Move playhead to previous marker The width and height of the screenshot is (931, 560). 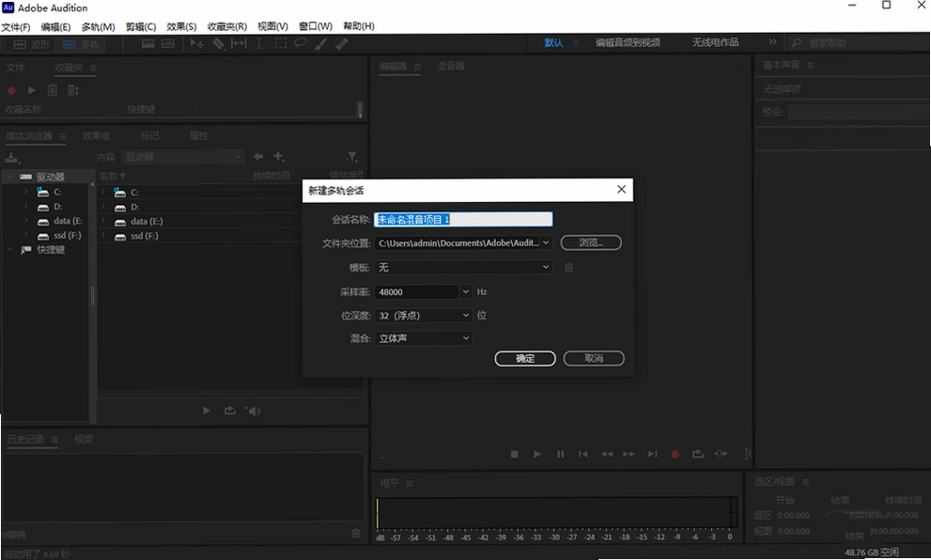[583, 454]
